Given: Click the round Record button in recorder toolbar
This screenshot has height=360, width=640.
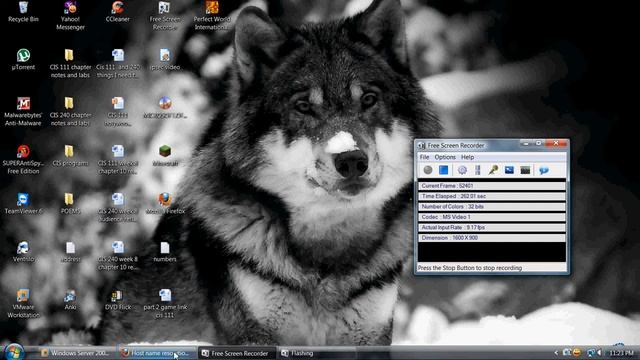Looking at the screenshot, I should [x=428, y=170].
